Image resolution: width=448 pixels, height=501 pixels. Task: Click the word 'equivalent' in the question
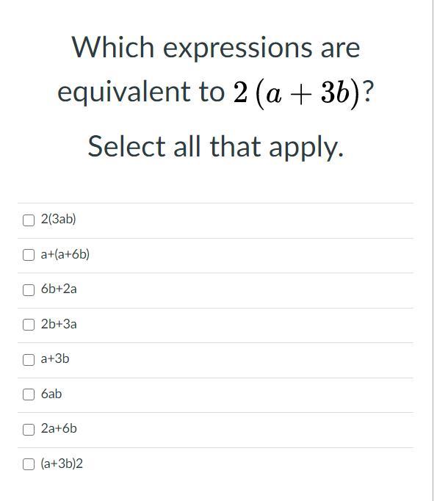124,93
